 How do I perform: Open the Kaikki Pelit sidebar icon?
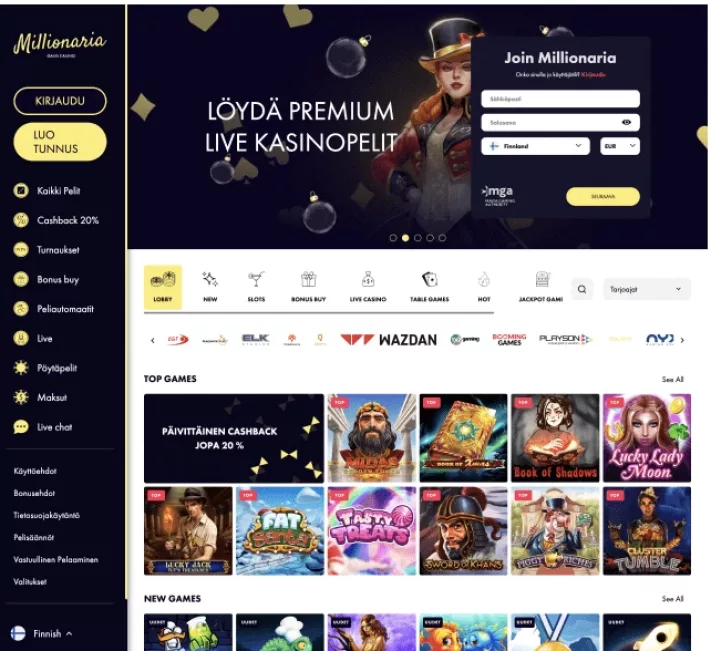pos(21,191)
